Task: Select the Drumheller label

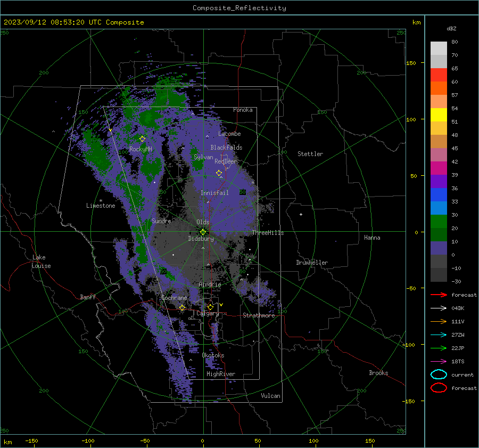Action: pyautogui.click(x=312, y=263)
